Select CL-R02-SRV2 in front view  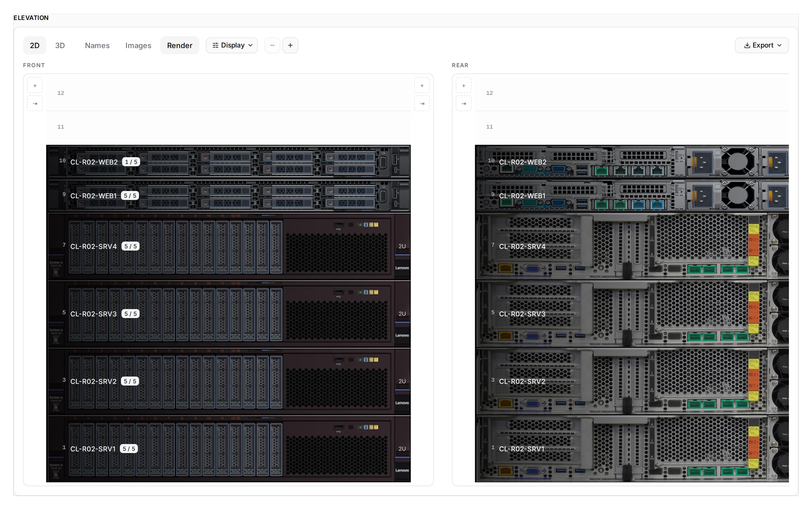228,381
